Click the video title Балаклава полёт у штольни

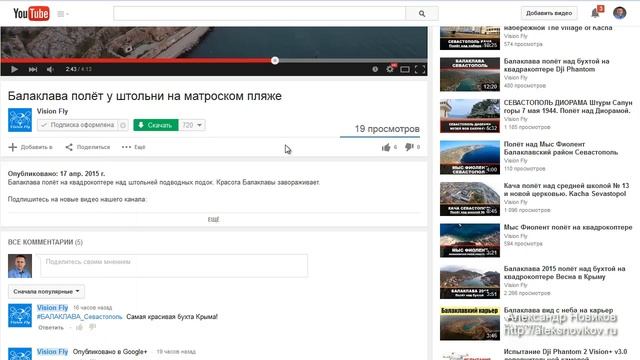(x=145, y=96)
